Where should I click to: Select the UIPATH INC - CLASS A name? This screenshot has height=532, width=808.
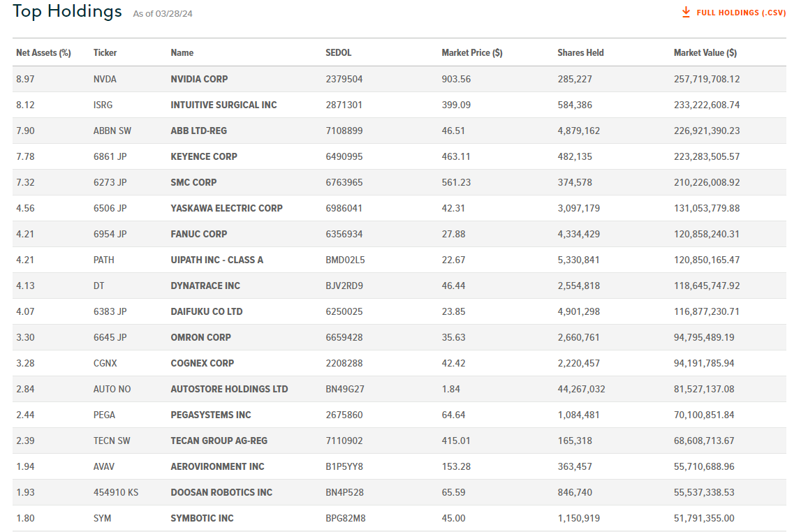(x=217, y=260)
